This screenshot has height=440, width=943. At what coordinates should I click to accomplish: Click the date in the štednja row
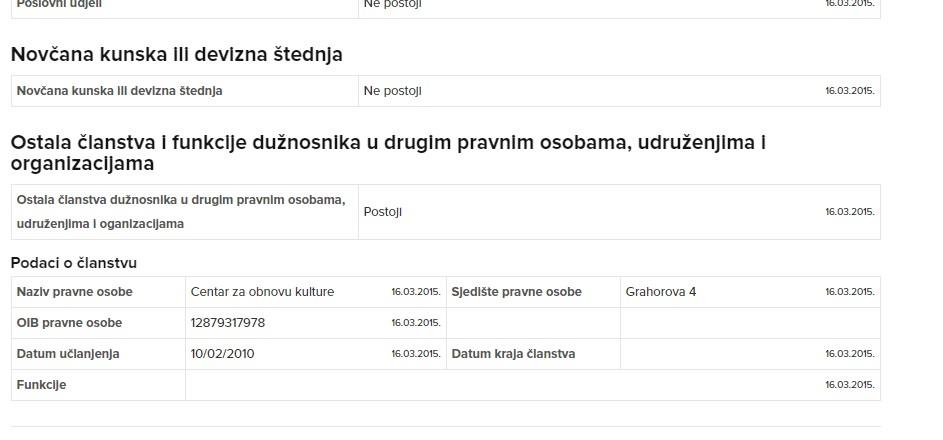[x=849, y=91]
